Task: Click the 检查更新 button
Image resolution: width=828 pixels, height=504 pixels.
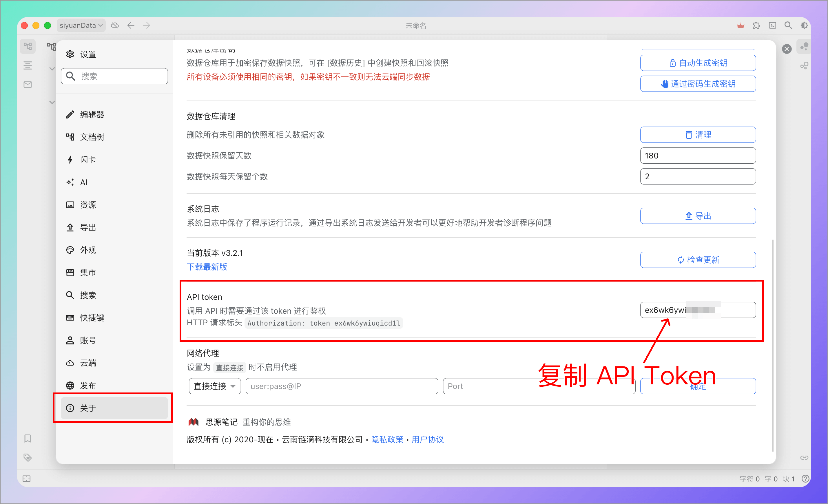Action: [x=698, y=260]
